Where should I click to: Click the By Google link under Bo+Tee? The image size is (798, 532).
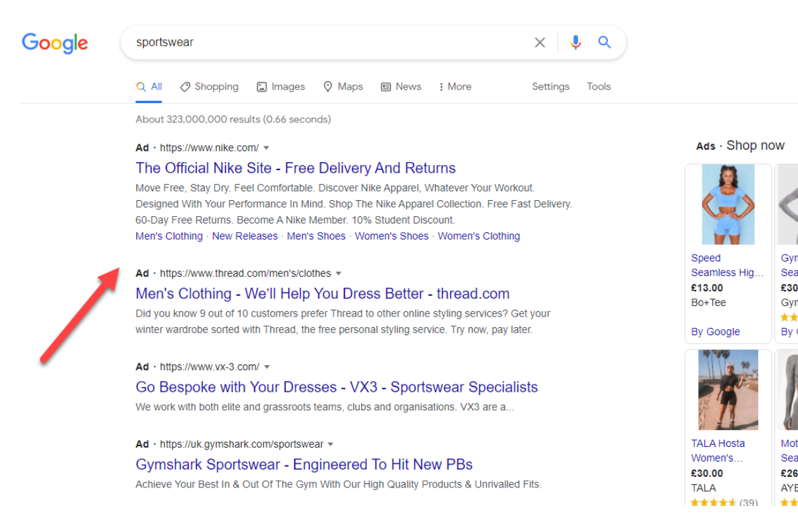point(716,332)
